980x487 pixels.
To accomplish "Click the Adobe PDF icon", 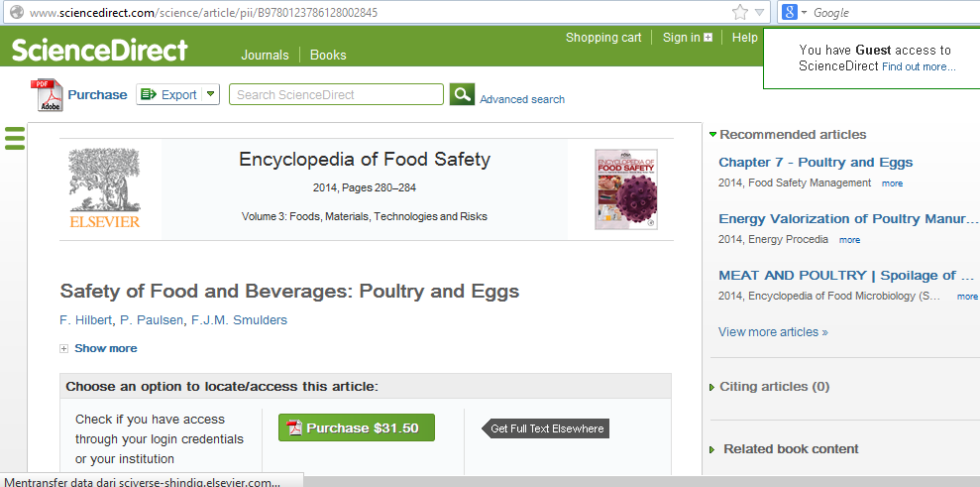I will pyautogui.click(x=47, y=95).
